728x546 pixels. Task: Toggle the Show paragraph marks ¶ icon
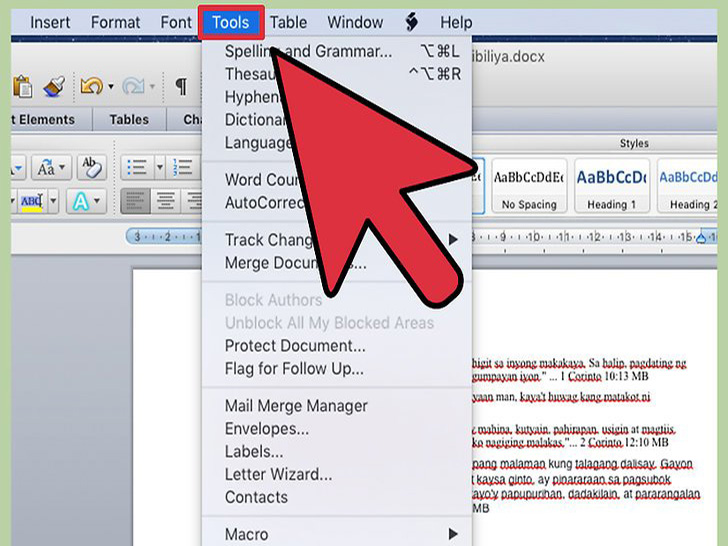[x=181, y=86]
